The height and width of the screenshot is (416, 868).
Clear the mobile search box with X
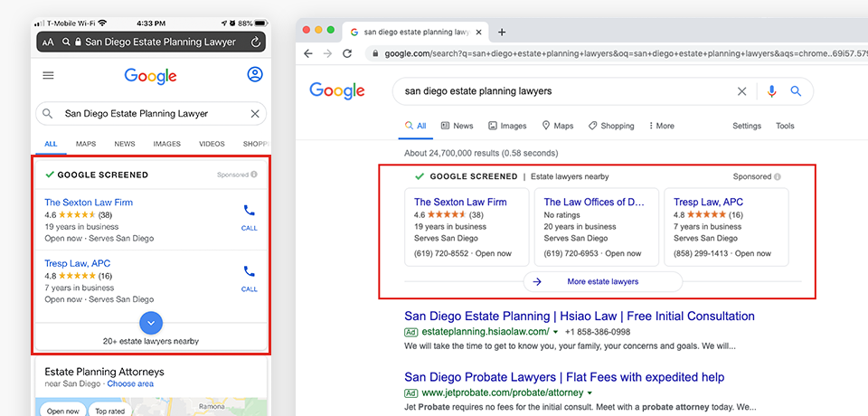(255, 114)
